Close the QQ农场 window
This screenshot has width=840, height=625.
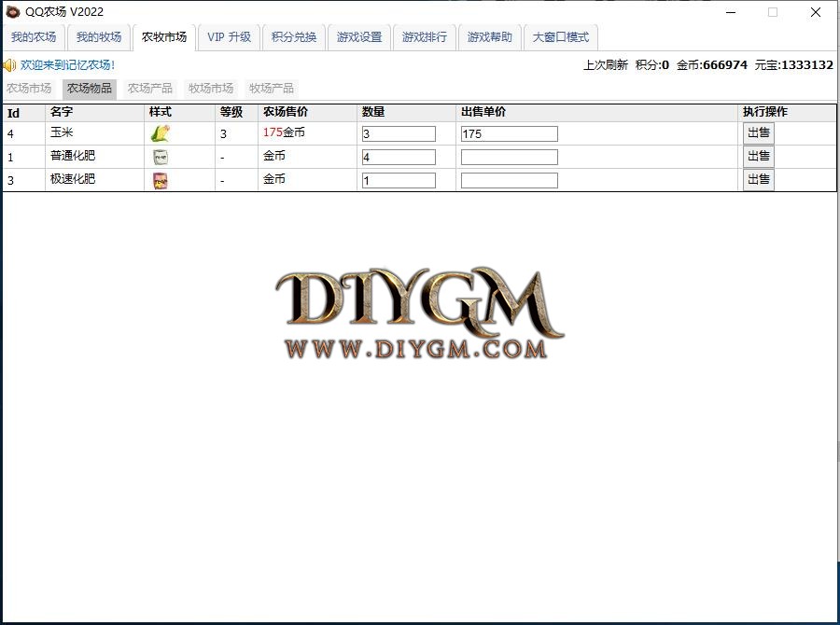click(x=816, y=12)
